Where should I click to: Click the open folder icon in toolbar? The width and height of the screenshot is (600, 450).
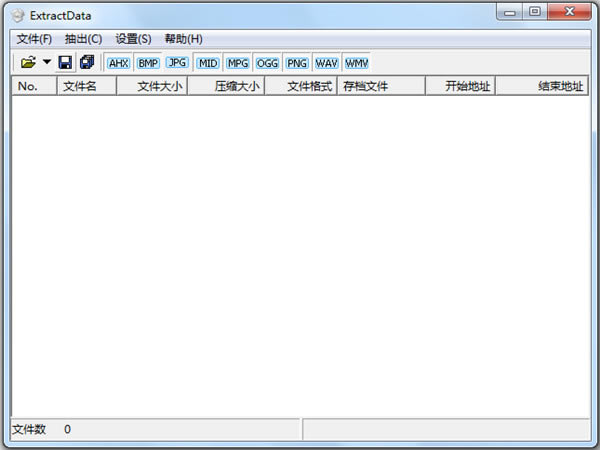28,63
